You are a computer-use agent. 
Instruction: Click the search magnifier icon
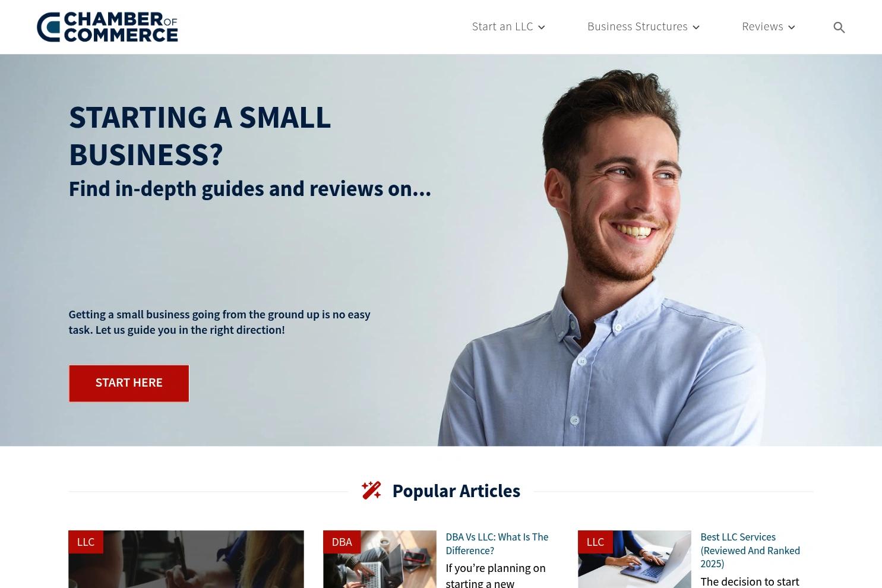(839, 27)
